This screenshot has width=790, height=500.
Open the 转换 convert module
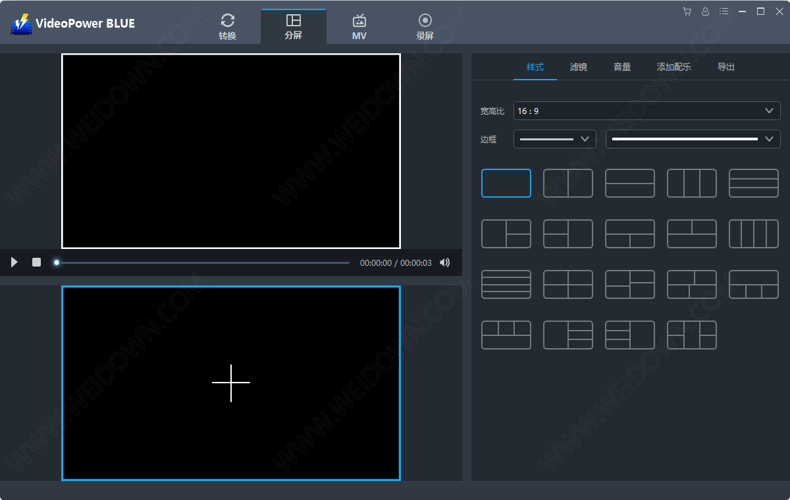point(227,26)
